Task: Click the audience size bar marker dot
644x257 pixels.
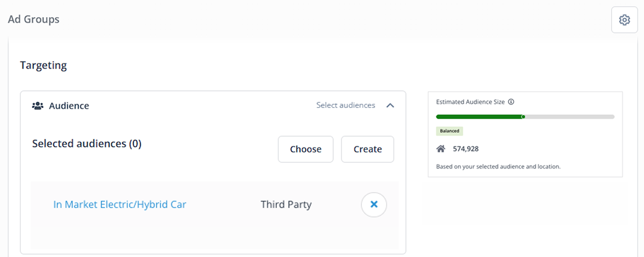Action: pos(523,117)
